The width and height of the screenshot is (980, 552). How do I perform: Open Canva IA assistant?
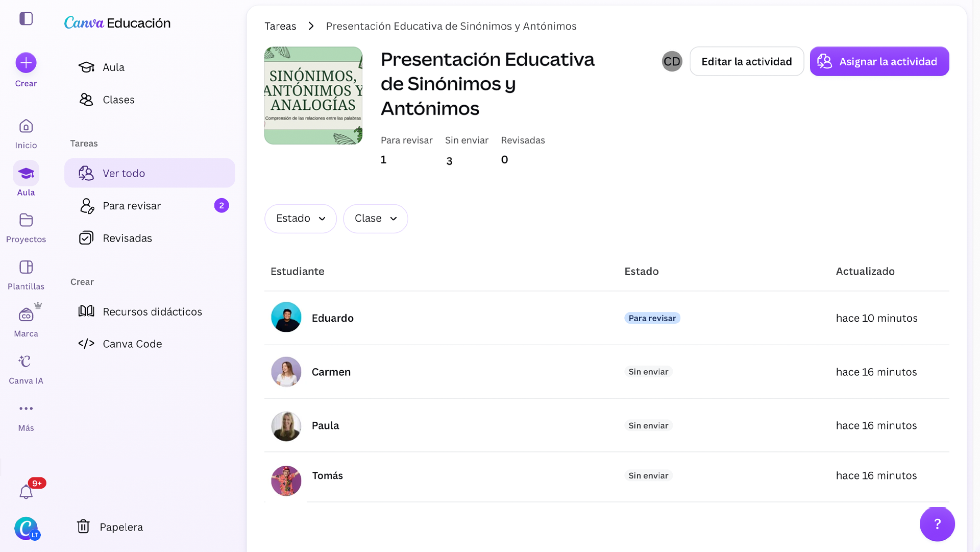26,370
